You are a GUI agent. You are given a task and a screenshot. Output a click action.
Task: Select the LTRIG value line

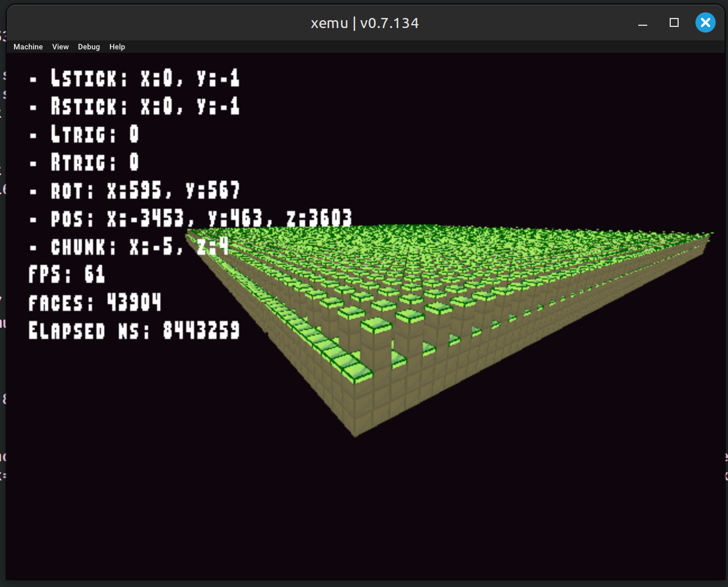pos(84,134)
